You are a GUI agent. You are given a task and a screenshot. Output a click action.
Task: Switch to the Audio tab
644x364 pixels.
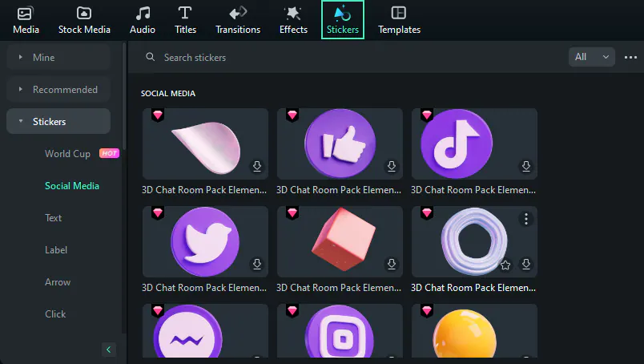click(143, 20)
